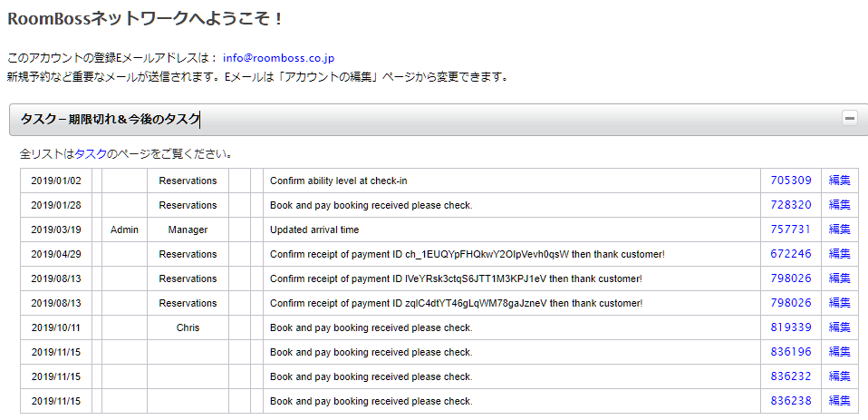Edit the task assigned to Chris
The height and width of the screenshot is (420, 868).
pos(839,327)
